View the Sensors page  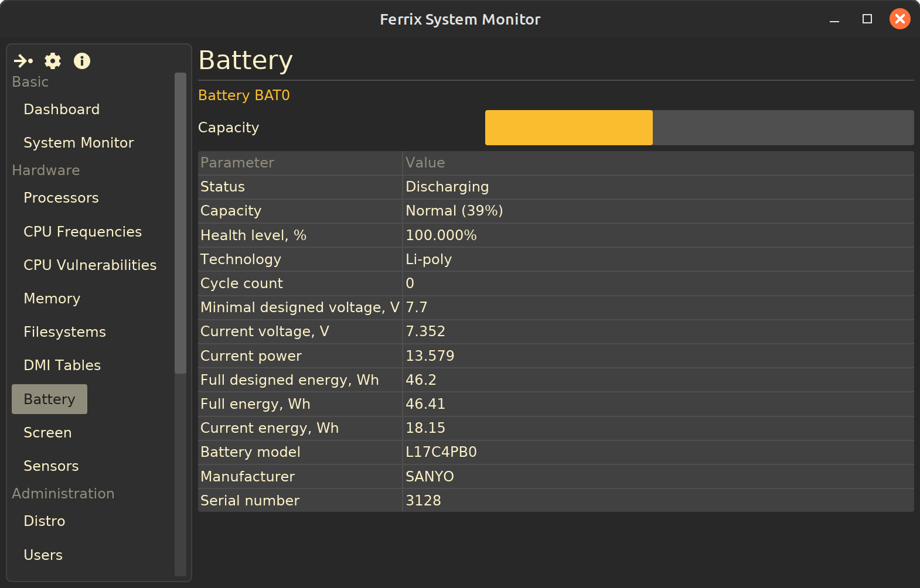coord(51,466)
